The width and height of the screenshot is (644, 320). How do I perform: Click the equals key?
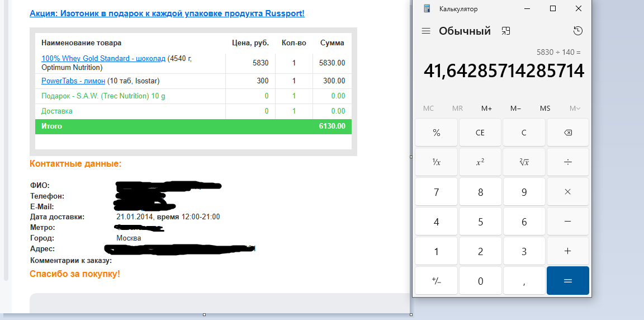[x=567, y=281]
